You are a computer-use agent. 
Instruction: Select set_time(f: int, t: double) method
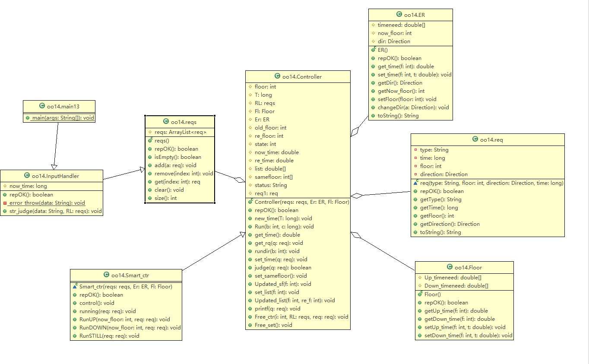point(415,75)
